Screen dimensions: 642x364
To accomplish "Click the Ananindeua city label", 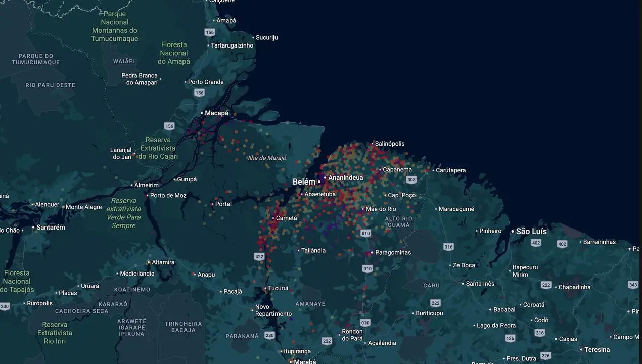I will [346, 178].
